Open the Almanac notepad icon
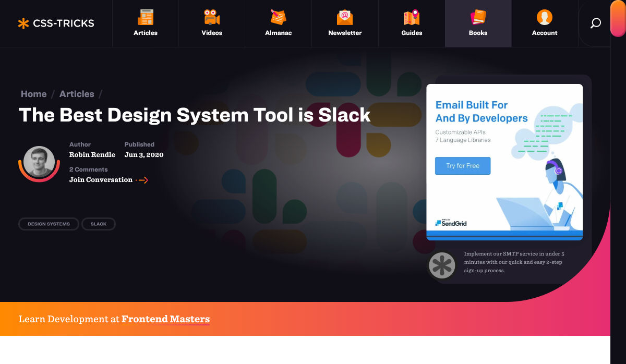The width and height of the screenshot is (626, 364). click(278, 18)
